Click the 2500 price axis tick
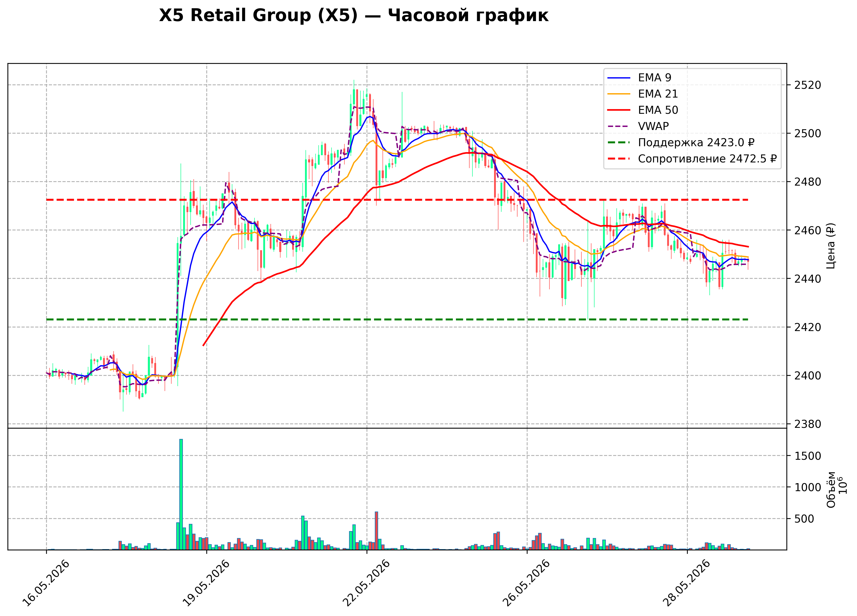This screenshot has height=616, width=857. [808, 133]
